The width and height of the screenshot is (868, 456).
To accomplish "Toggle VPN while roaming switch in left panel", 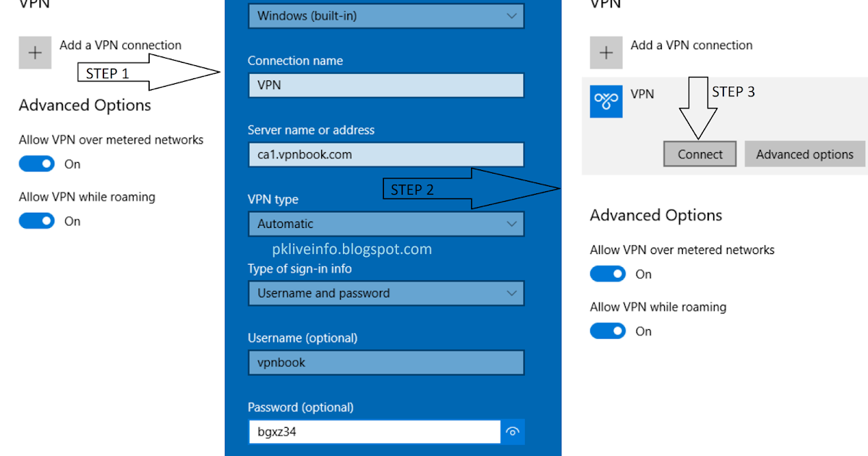I will pyautogui.click(x=36, y=221).
